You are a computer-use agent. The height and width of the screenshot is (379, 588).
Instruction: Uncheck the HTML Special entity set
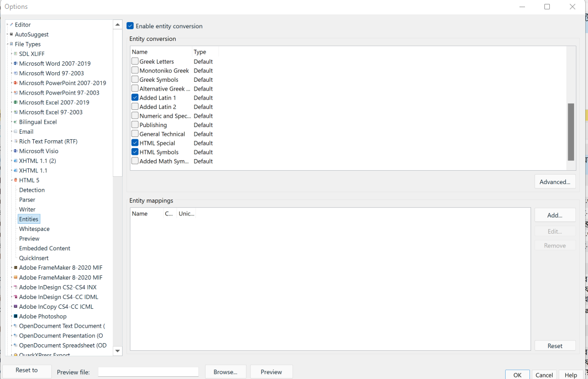pyautogui.click(x=135, y=143)
